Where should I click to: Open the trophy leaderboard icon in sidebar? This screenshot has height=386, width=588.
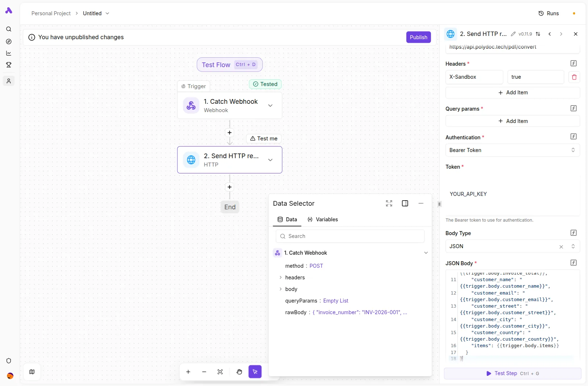pyautogui.click(x=9, y=65)
